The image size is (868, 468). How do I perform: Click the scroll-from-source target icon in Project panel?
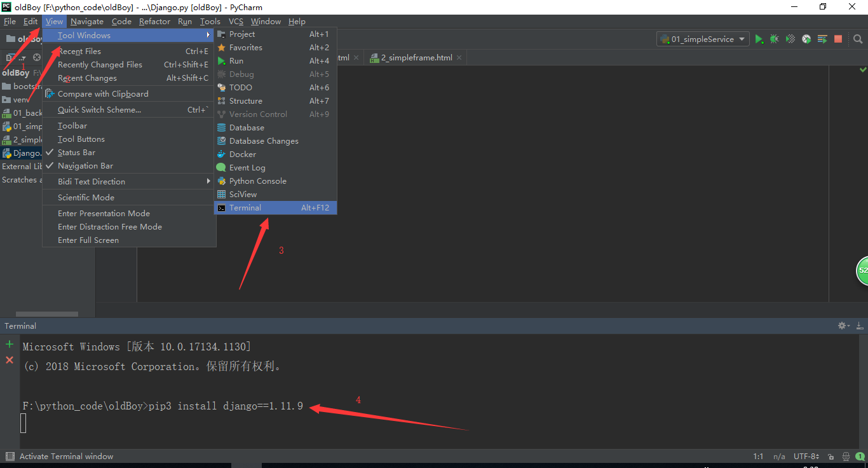(x=37, y=57)
